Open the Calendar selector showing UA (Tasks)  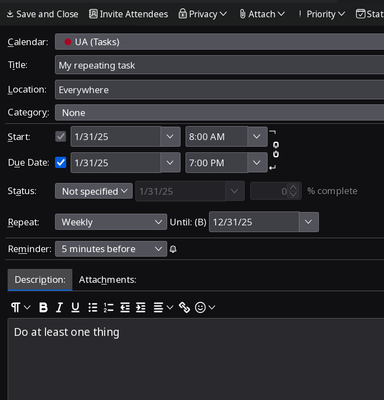click(219, 42)
